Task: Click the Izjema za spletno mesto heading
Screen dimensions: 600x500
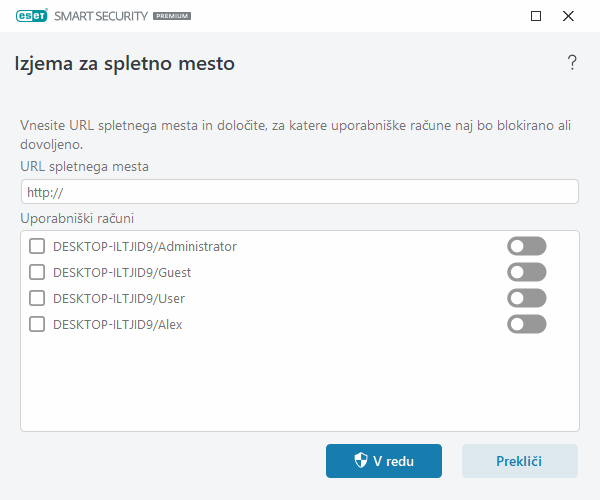Action: (x=124, y=64)
